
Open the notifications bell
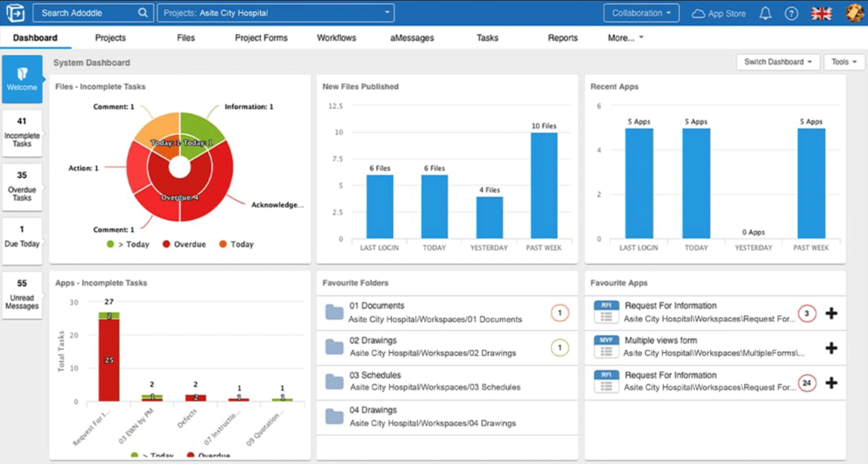[x=766, y=14]
